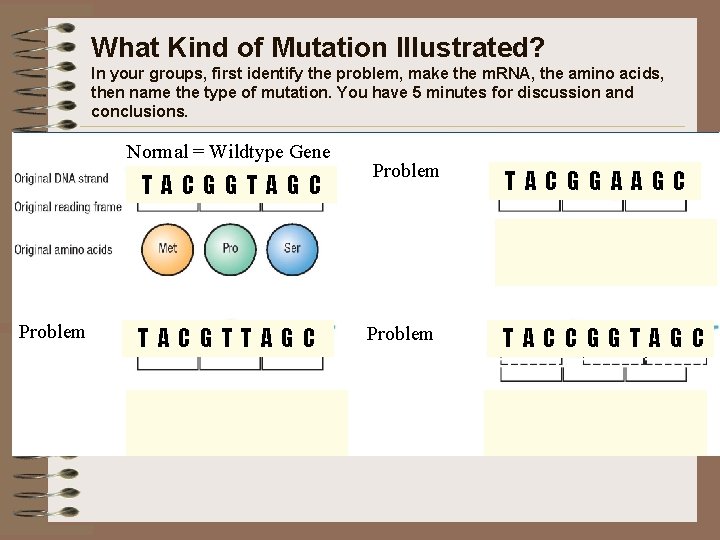720x540 pixels.
Task: Click the green Pro amino acid circle
Action: tap(230, 249)
